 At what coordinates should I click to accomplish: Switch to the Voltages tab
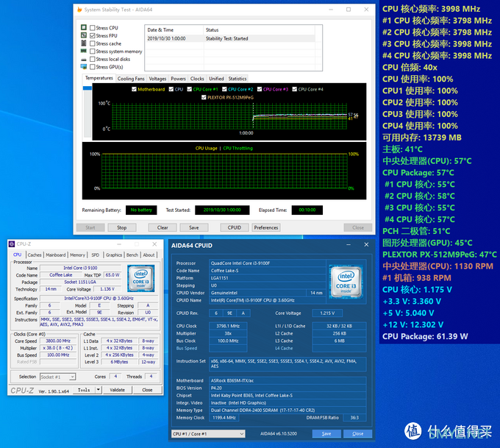157,79
